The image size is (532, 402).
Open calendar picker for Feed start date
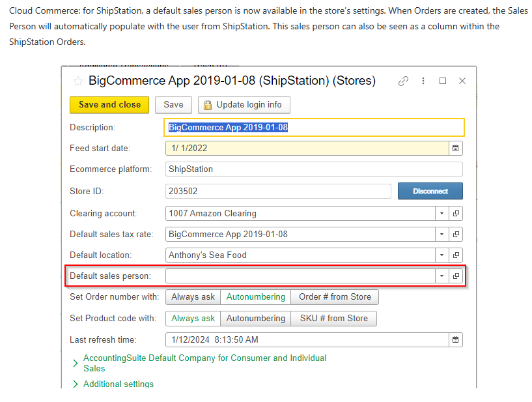point(456,149)
